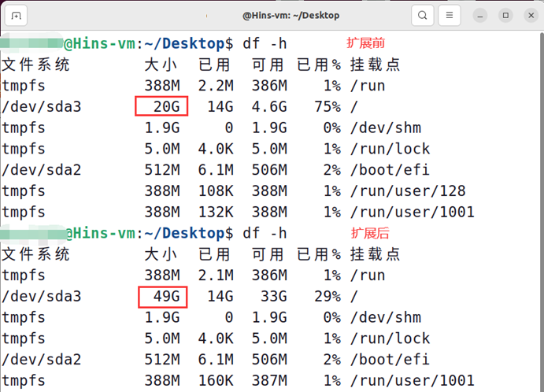544x392 pixels.
Task: Open the terminal hamburger menu
Action: click(x=450, y=15)
